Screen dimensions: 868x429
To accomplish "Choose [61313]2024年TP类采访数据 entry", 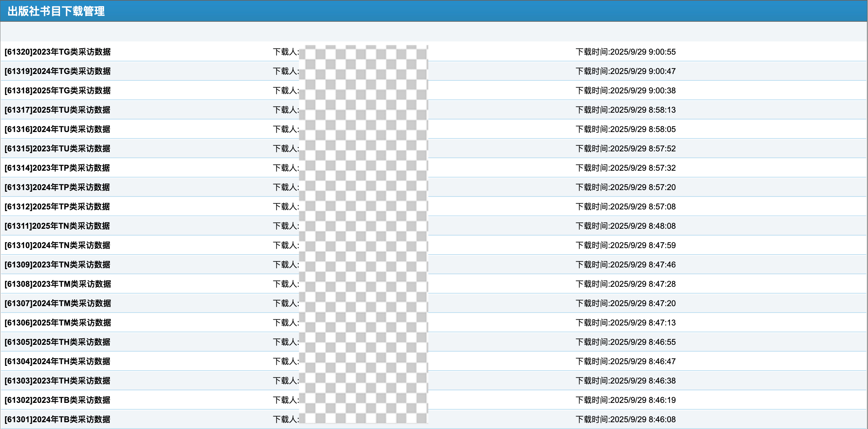I will point(58,187).
